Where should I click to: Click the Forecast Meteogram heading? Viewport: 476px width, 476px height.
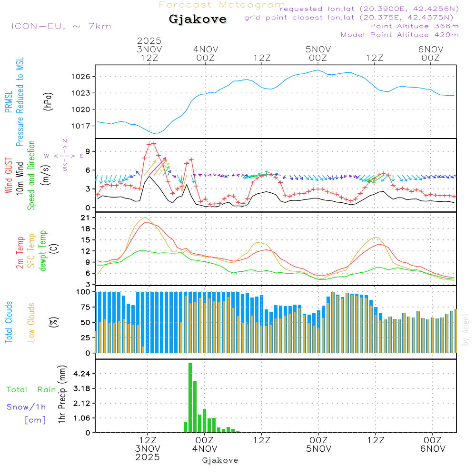point(221,5)
